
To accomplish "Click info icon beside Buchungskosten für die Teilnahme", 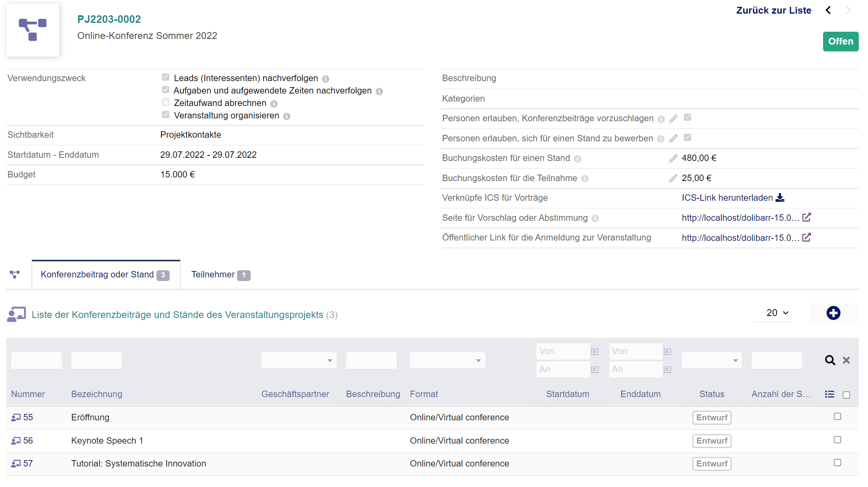I will tap(585, 179).
